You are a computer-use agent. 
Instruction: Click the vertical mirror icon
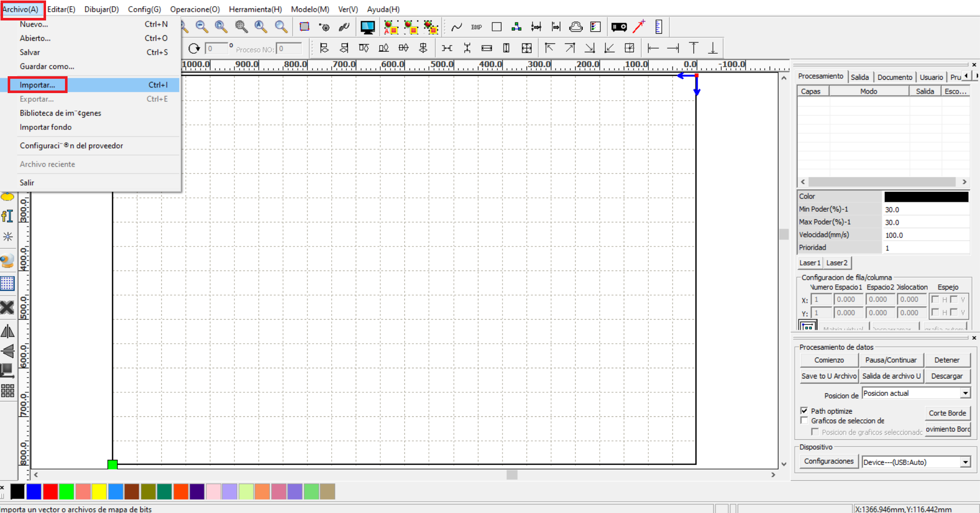tap(7, 351)
